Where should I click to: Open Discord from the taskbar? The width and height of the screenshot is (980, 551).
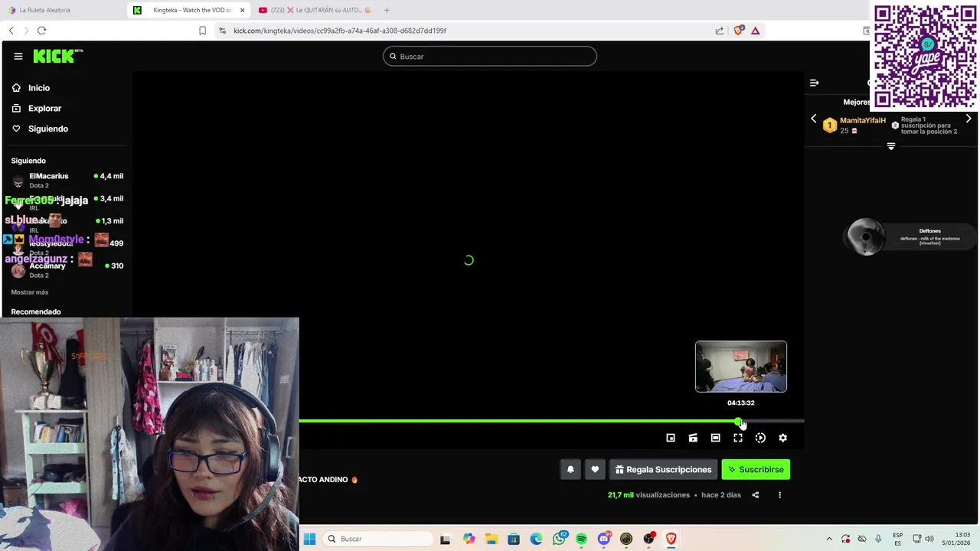point(604,539)
